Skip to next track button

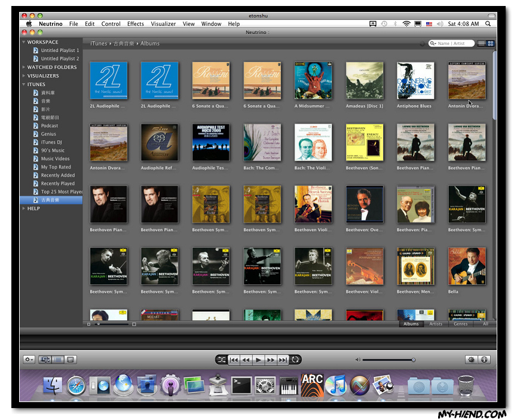(283, 360)
